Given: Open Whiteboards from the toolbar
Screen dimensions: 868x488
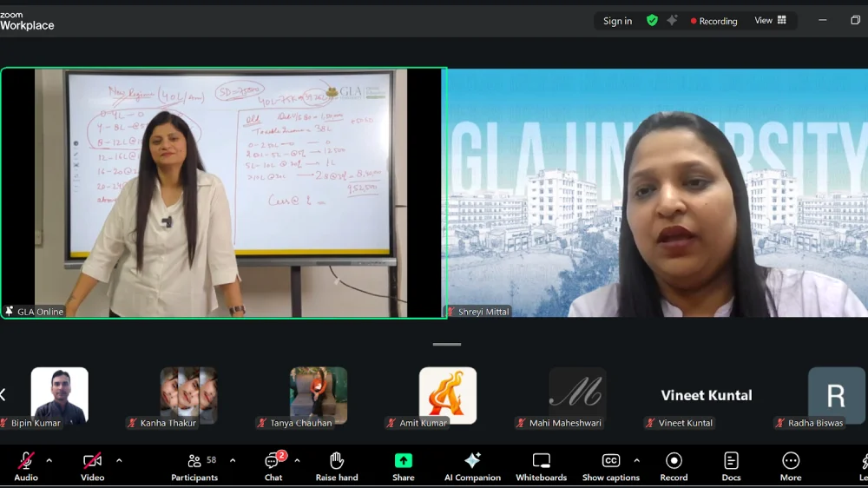Looking at the screenshot, I should [x=542, y=465].
